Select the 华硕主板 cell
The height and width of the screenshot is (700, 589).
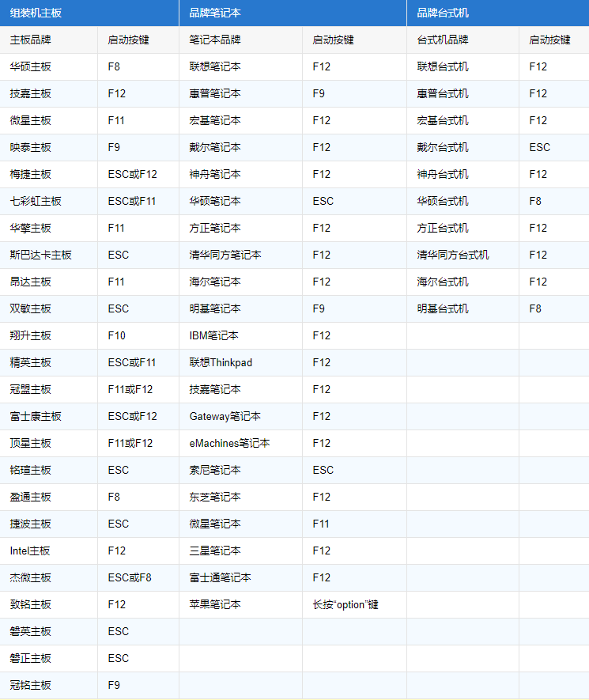point(31,66)
